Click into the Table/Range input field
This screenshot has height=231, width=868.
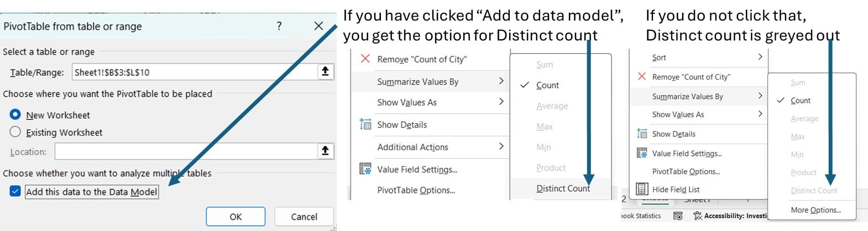coord(194,72)
